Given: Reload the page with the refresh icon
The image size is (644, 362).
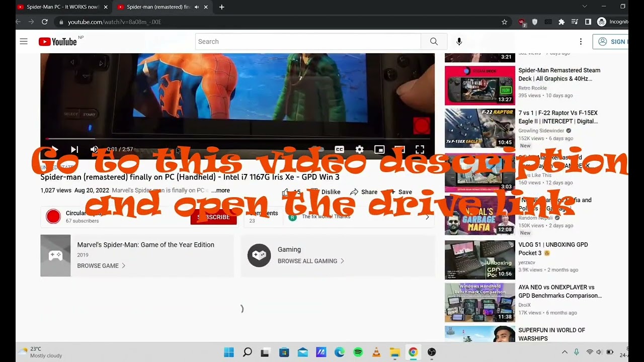Looking at the screenshot, I should 45,22.
